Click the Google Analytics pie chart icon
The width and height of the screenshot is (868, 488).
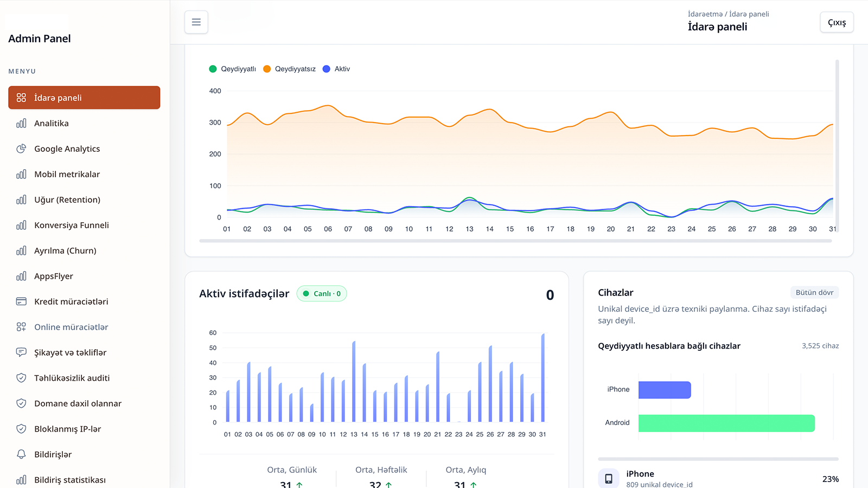21,149
